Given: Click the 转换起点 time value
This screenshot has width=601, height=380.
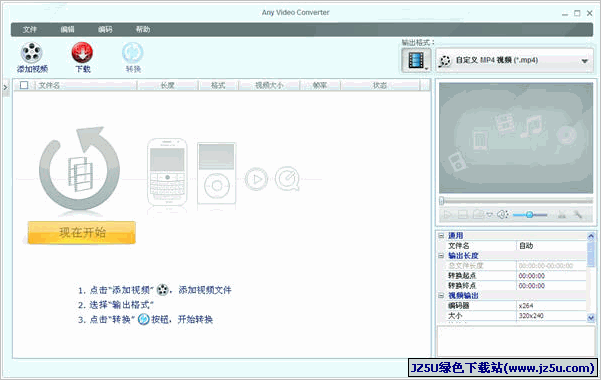Looking at the screenshot, I should tap(551, 276).
